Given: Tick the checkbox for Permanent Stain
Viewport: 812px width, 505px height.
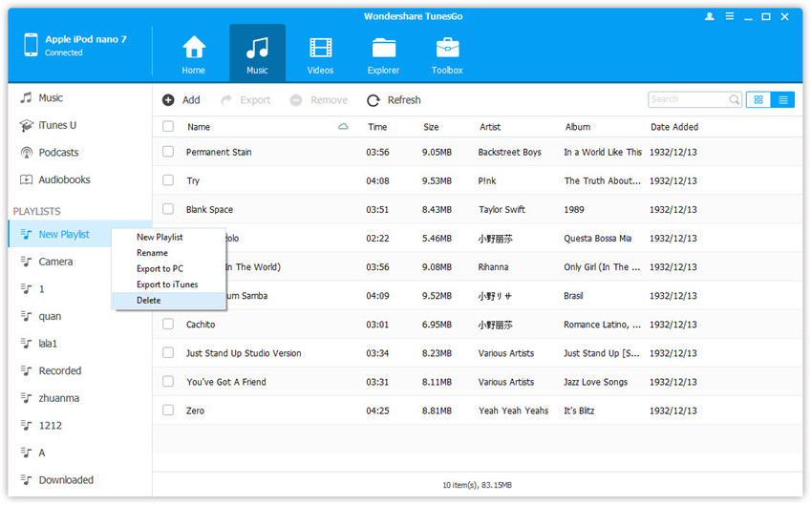Looking at the screenshot, I should 168,152.
